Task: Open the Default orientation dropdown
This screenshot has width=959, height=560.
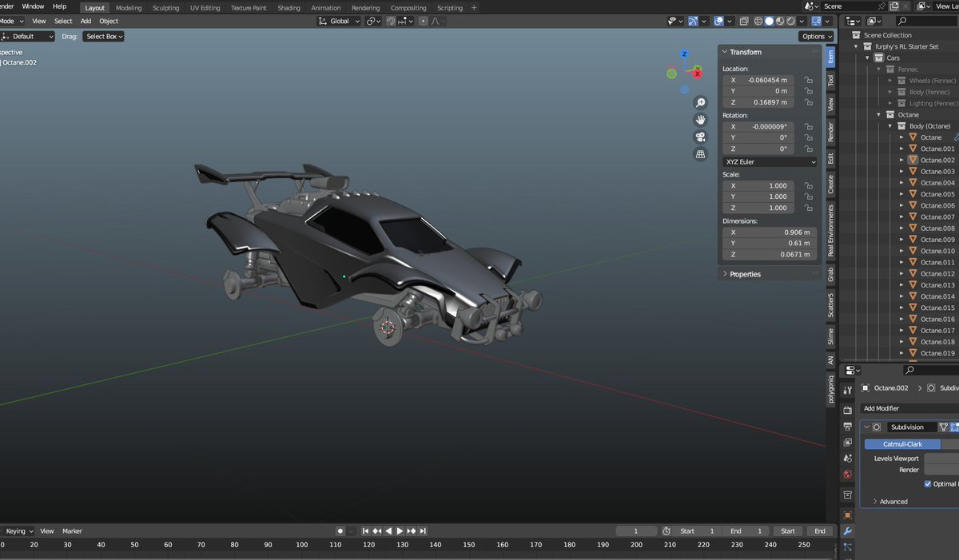Action: (28, 36)
